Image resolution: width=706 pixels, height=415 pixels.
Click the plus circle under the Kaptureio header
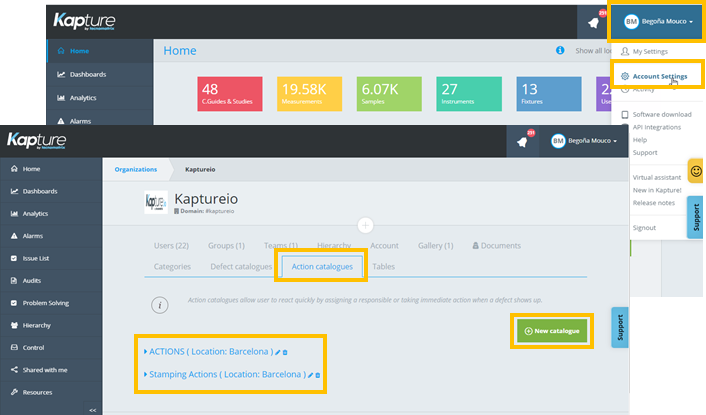point(365,225)
